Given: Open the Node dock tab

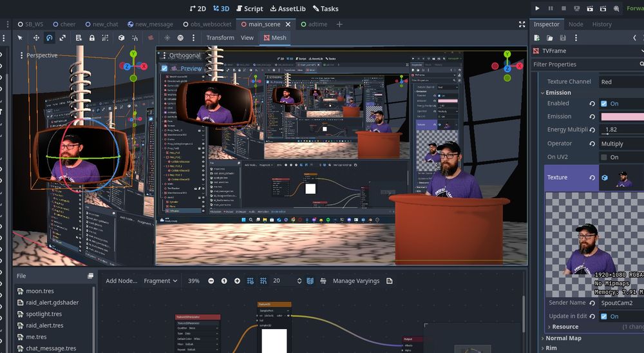Looking at the screenshot, I should pos(575,24).
